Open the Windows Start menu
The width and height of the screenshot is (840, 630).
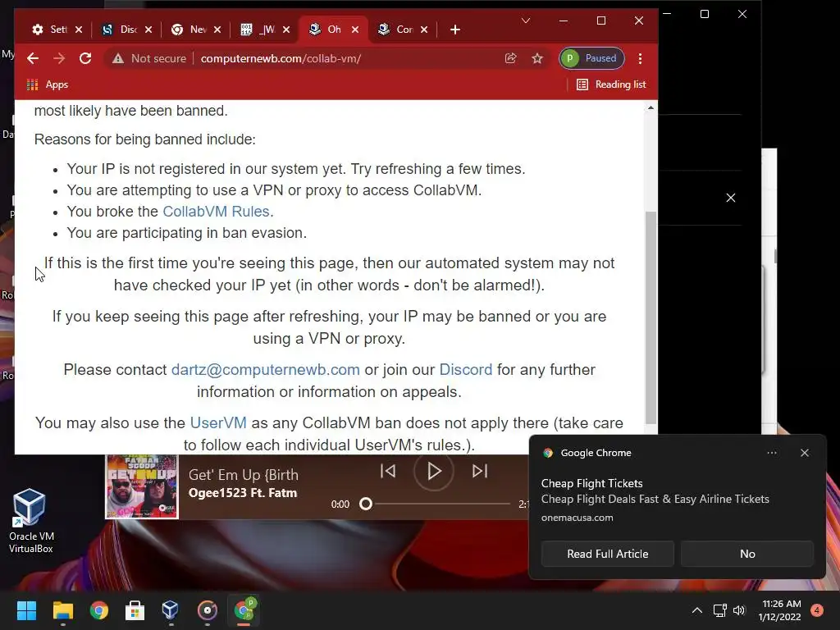tap(26, 610)
